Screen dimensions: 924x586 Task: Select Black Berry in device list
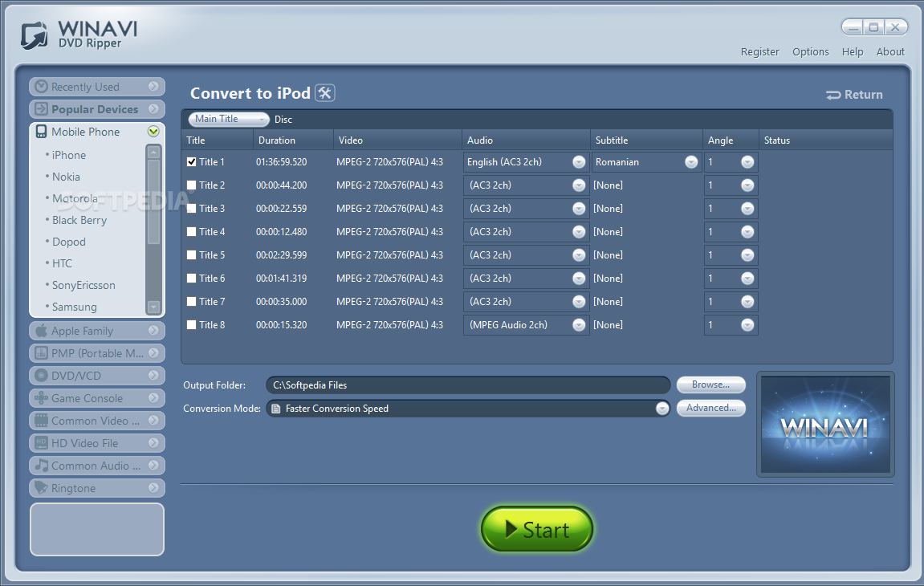click(x=79, y=220)
